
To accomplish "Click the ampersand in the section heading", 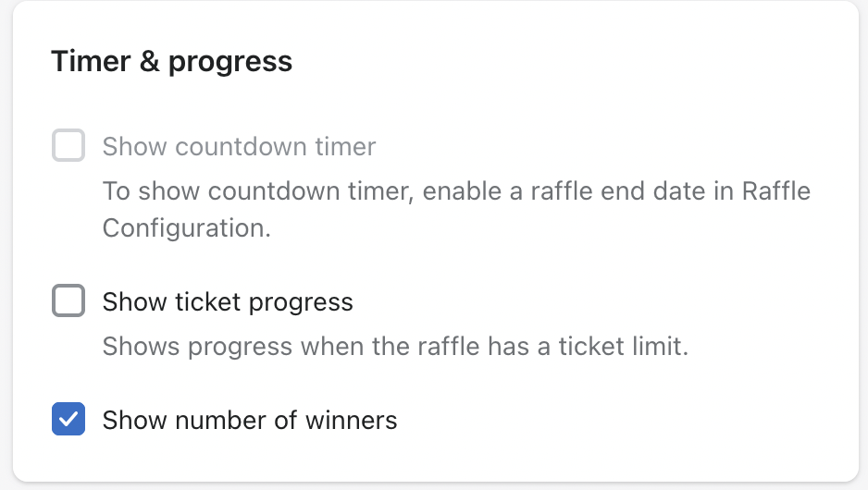I will click(150, 61).
